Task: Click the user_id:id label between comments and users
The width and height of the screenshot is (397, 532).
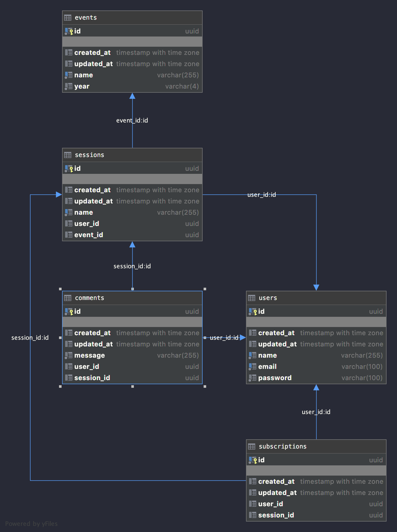Action: tap(224, 338)
